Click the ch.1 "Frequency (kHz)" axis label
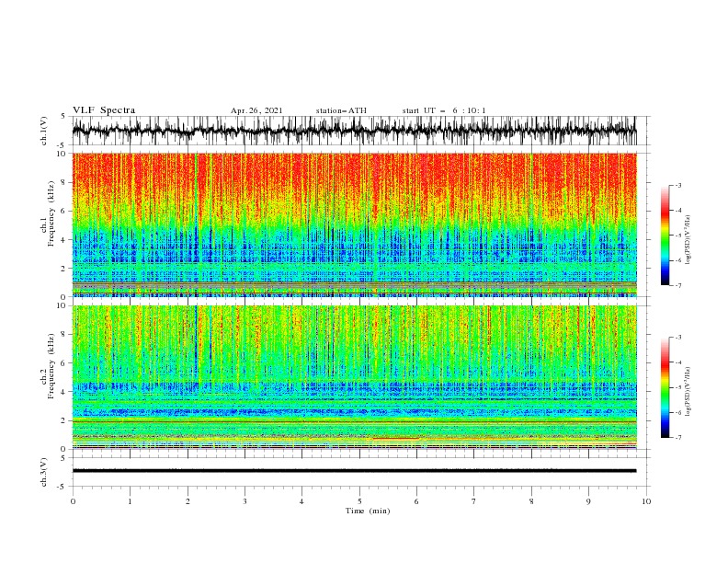Image resolution: width=728 pixels, height=563 pixels. click(51, 214)
